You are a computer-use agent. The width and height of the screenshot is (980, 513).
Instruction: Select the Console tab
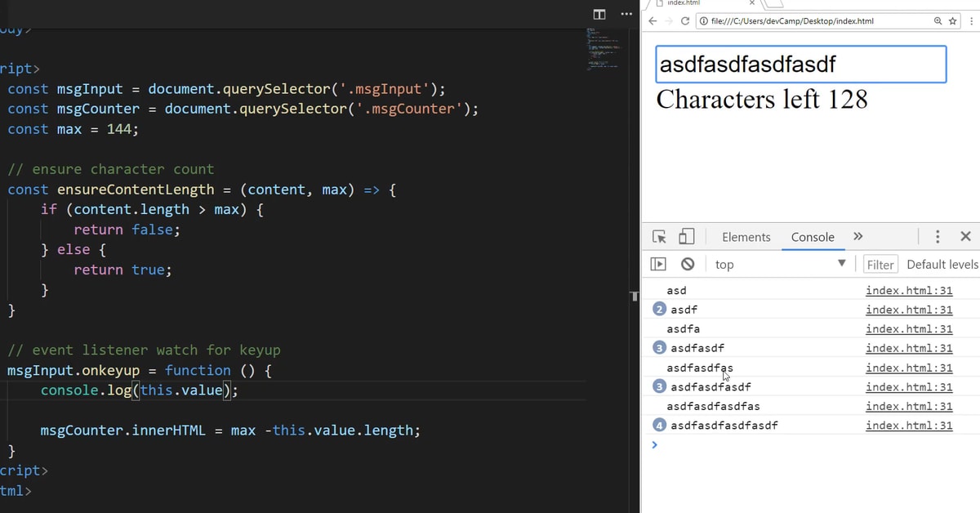[813, 237]
